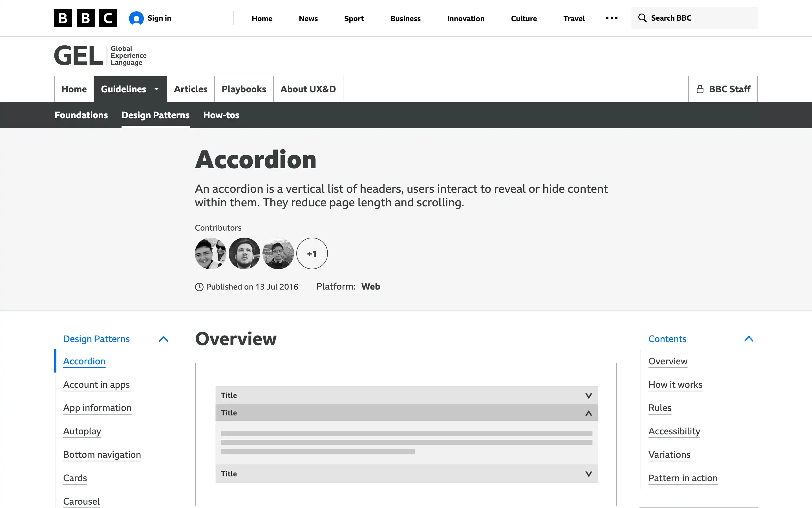This screenshot has width=812, height=508.
Task: Click the third contributor avatar with glasses
Action: pos(278,253)
